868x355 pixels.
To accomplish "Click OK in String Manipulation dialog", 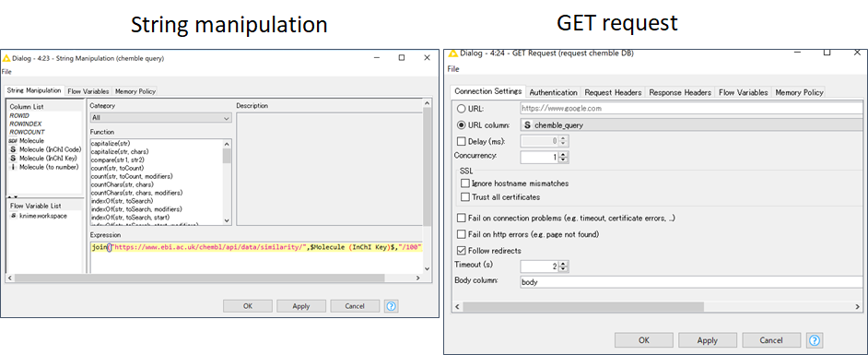I will [248, 306].
